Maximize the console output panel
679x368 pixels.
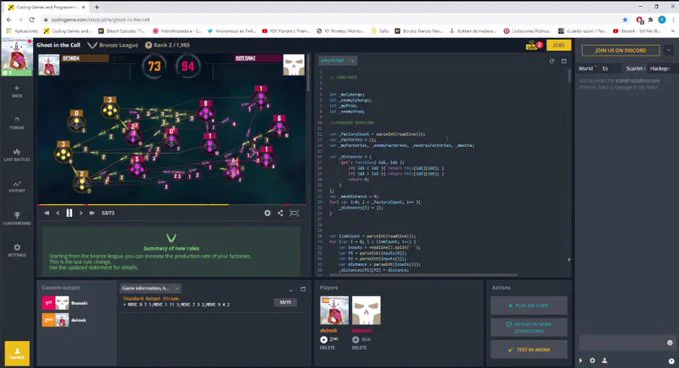point(303,289)
